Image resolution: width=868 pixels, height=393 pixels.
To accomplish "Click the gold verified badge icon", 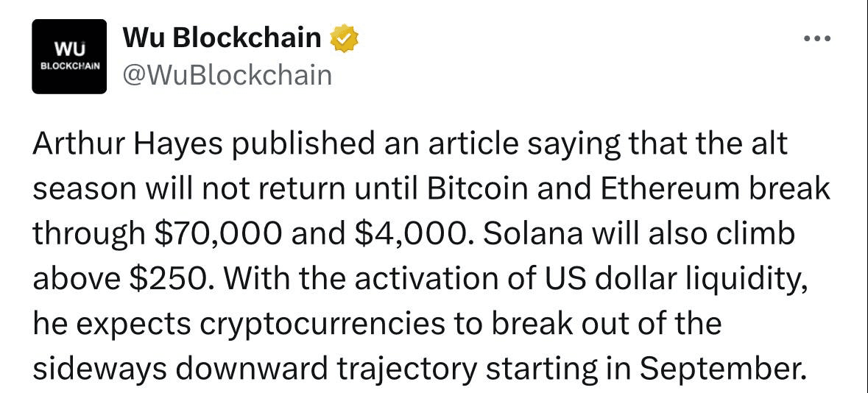I will point(344,38).
